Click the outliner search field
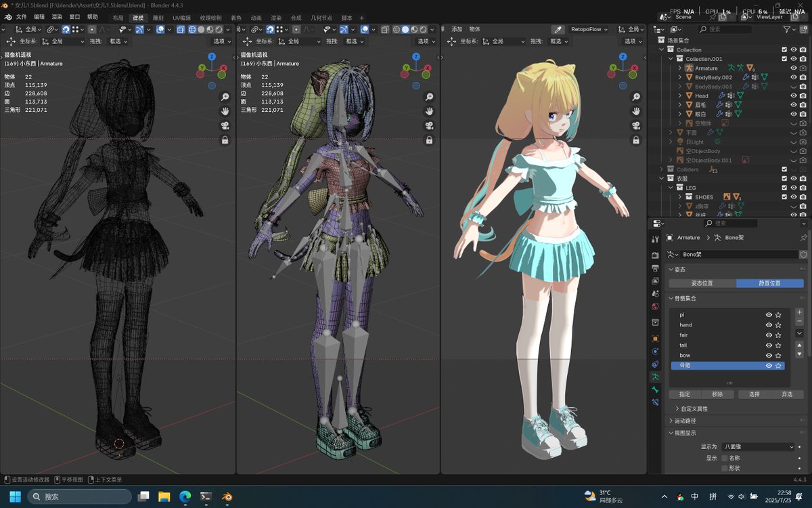The image size is (812, 508). (x=725, y=29)
